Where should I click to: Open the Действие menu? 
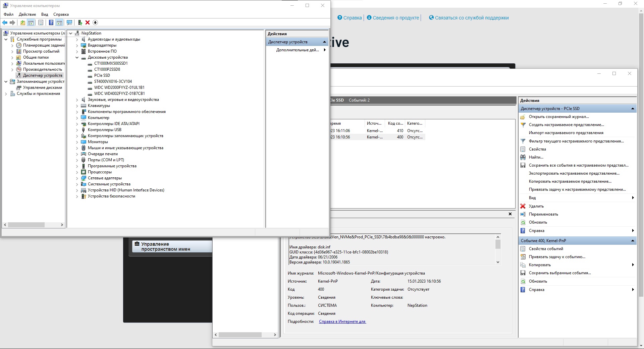tap(27, 14)
